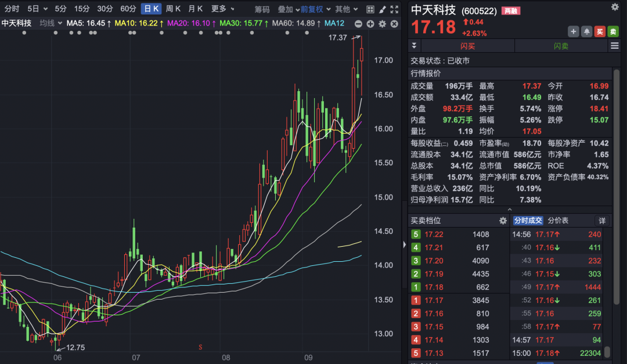Open moving average settings gear
The width and height of the screenshot is (627, 364).
382,24
